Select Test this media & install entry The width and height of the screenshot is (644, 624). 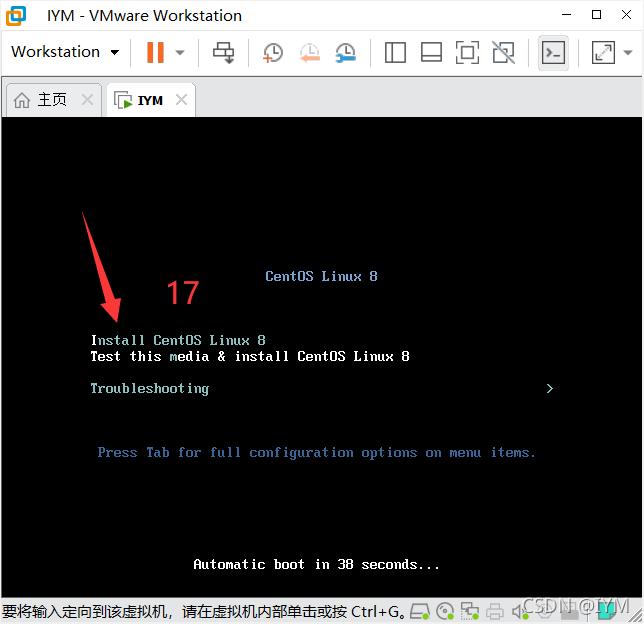(250, 356)
